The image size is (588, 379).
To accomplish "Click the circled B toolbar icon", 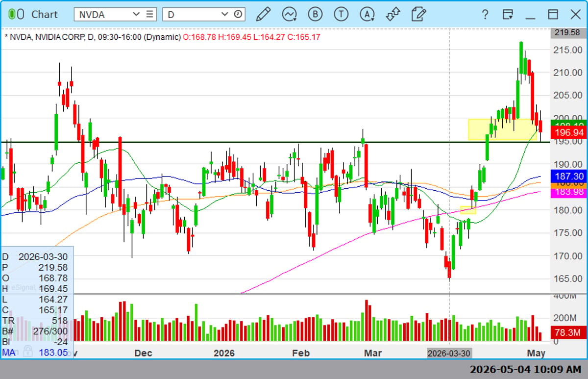I will 315,14.
